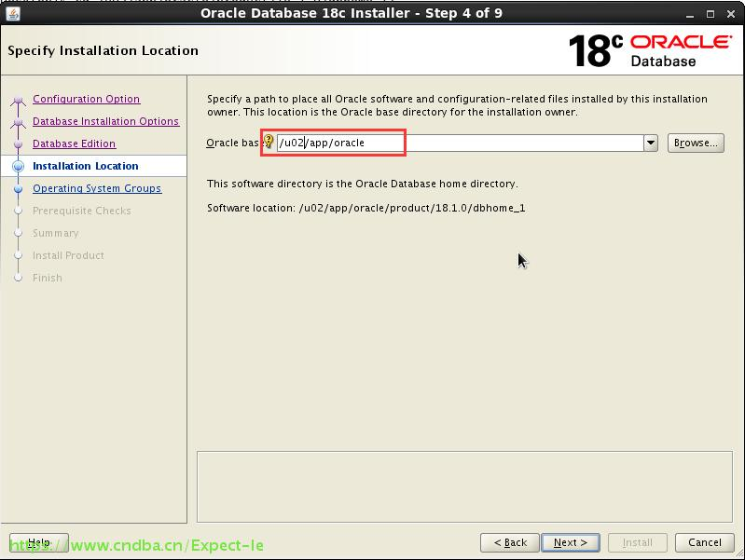Click the Oracle 18c Database logo

pyautogui.click(x=650, y=50)
